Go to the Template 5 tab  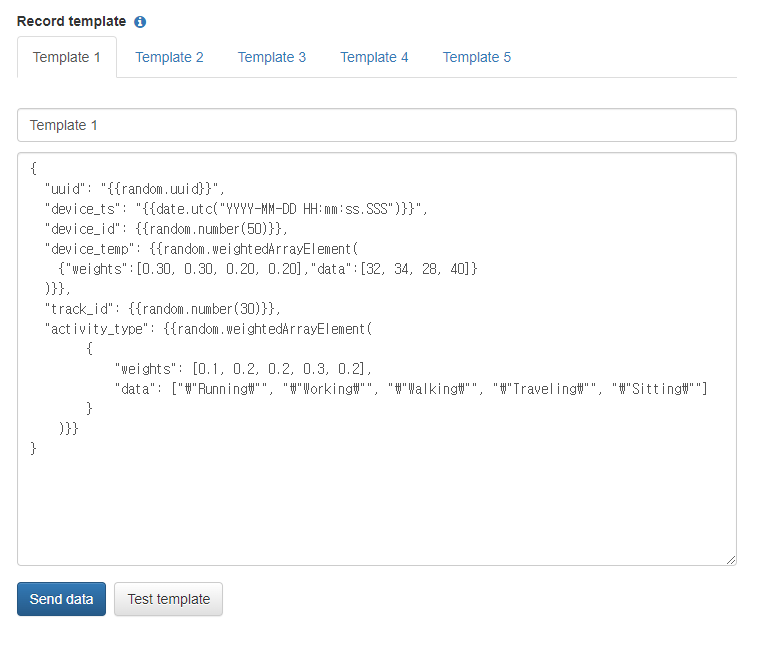[x=477, y=57]
